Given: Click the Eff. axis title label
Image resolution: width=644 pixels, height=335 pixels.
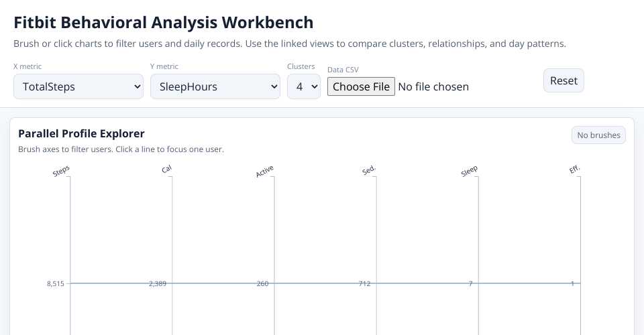Looking at the screenshot, I should 574,170.
